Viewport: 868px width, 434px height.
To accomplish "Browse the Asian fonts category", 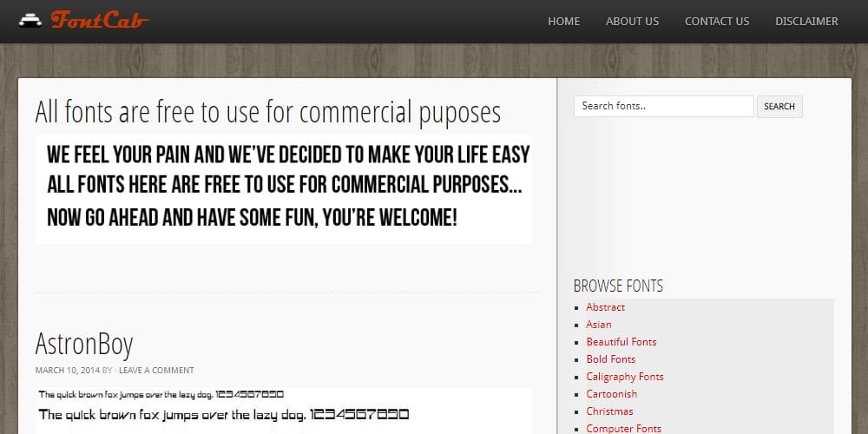I will pyautogui.click(x=599, y=325).
